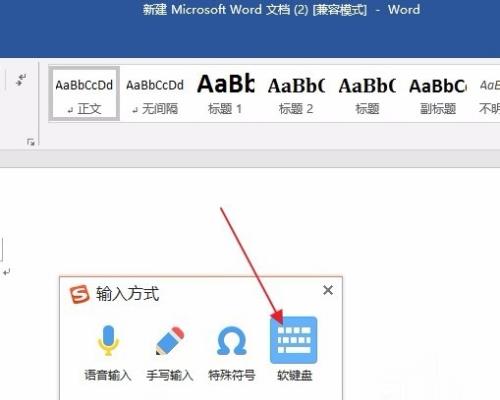Open the soft keyboard (软键盘) icon
500x400 pixels.
tap(293, 340)
